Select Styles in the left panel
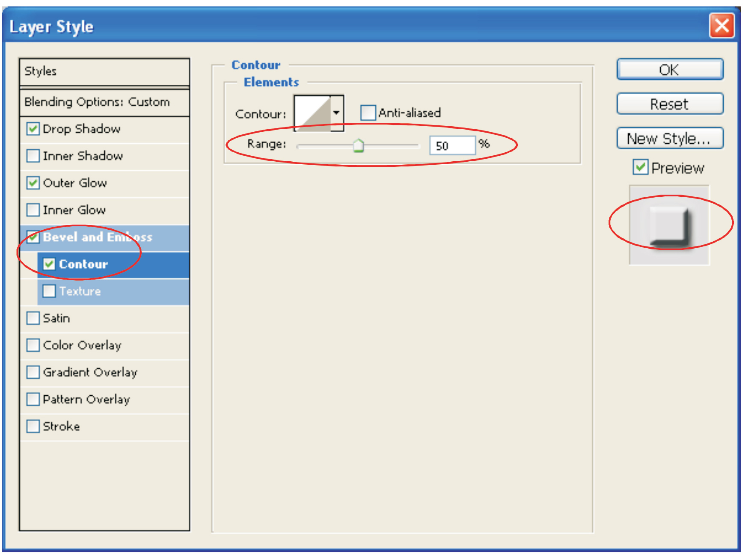 click(104, 71)
